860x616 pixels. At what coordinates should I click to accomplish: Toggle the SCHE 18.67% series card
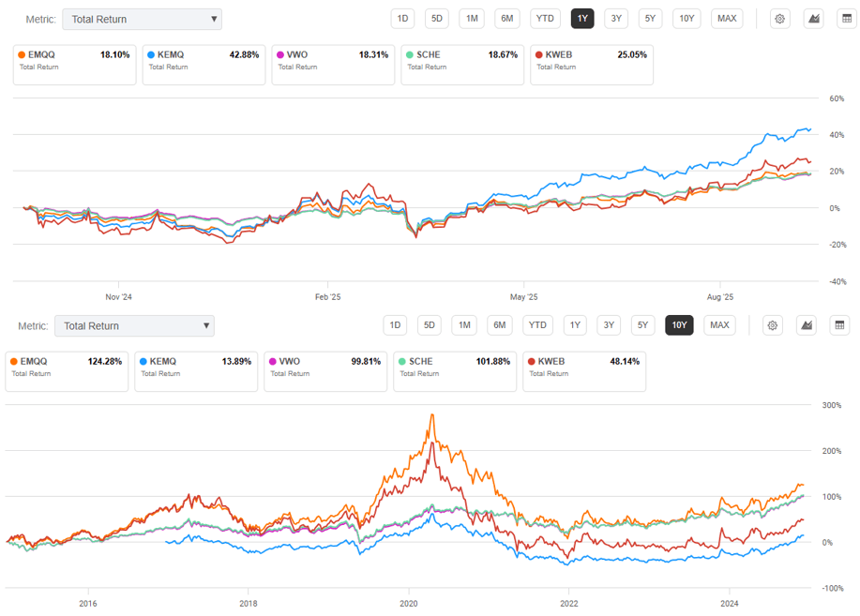[461, 65]
